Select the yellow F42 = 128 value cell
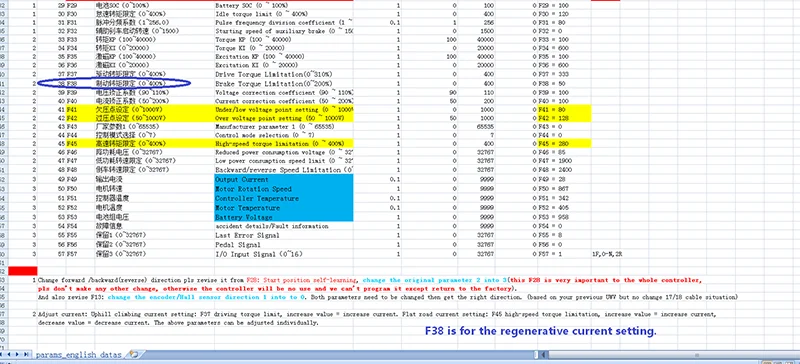800x364 pixels. click(x=564, y=118)
